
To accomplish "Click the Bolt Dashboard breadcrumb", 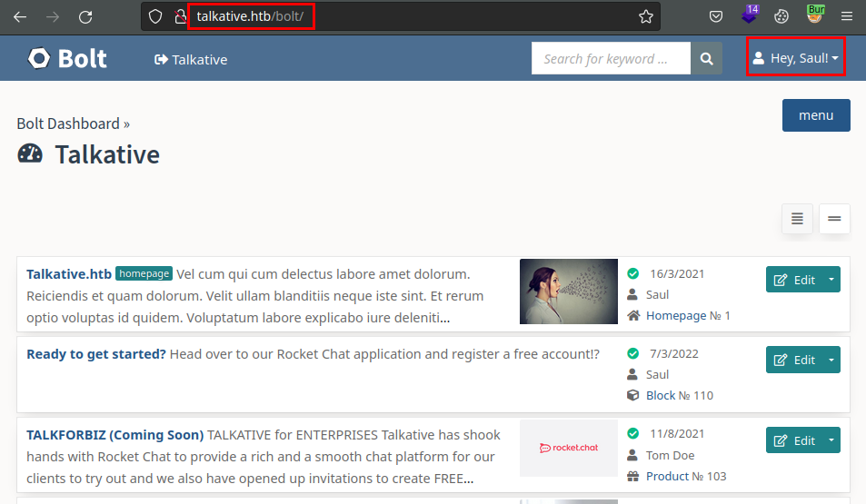I will [68, 124].
